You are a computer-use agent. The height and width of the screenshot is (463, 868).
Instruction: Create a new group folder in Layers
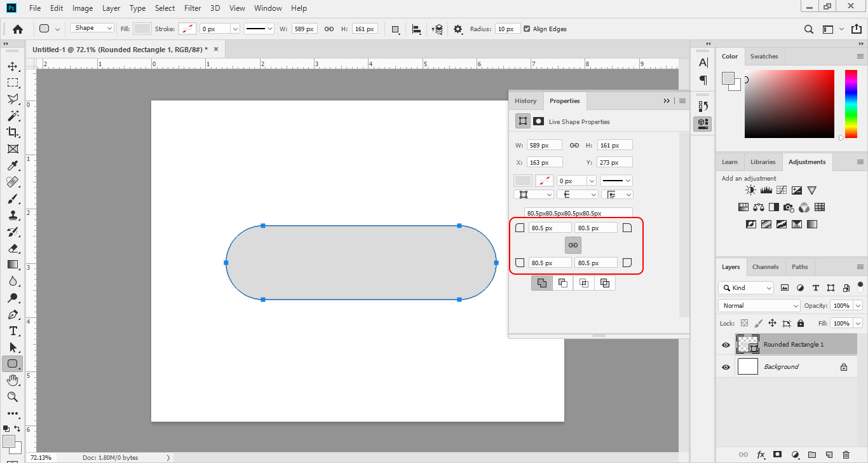click(812, 455)
